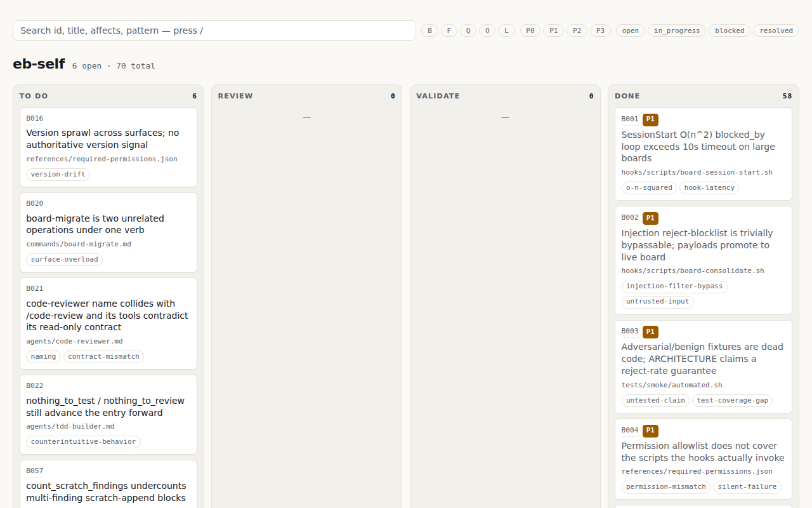This screenshot has height=508, width=812.
Task: Click the P1 badge on B001
Action: (650, 119)
